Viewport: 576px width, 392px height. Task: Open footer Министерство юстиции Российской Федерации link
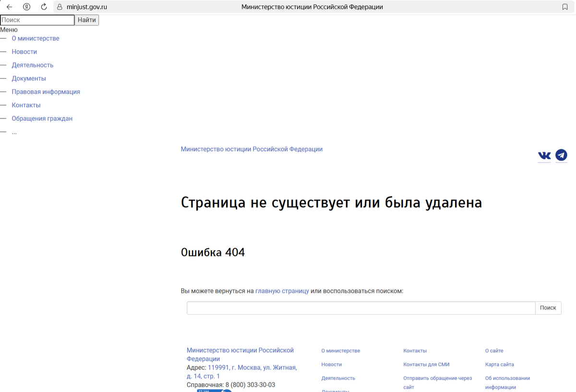[240, 355]
